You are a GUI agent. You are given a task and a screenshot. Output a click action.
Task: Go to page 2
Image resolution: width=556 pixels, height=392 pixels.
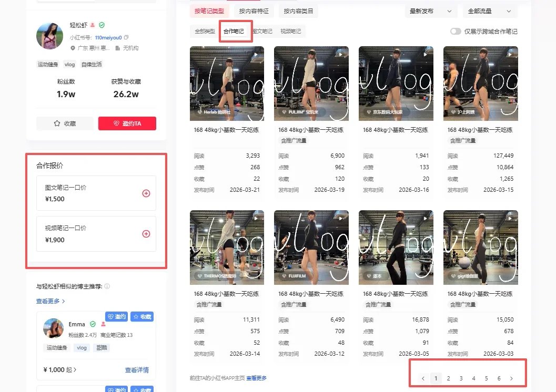click(449, 378)
